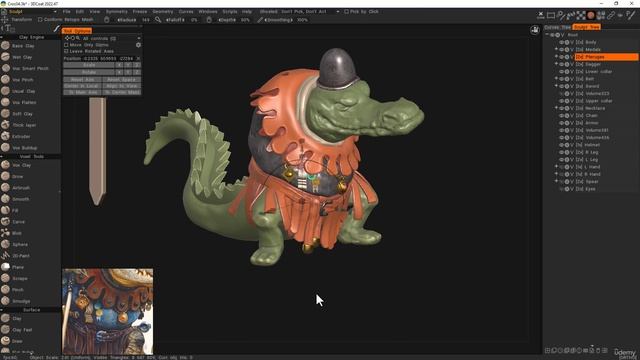Screen dimensions: 640x360
Task: Open the Windows menu
Action: (x=208, y=12)
